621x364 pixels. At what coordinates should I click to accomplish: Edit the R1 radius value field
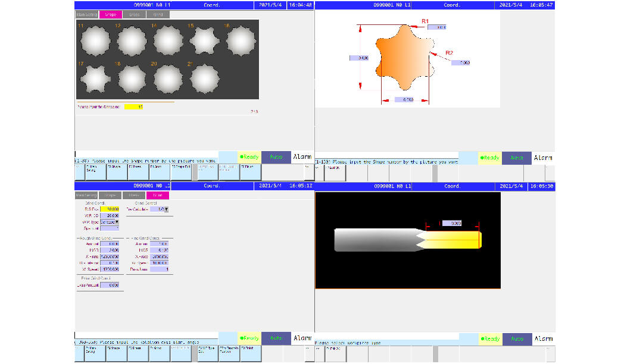[436, 27]
